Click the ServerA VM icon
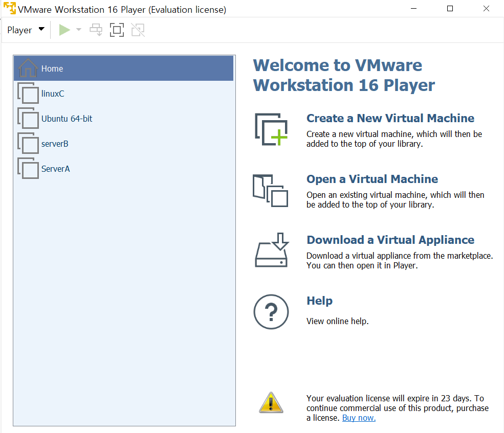Viewport: 504px width, 433px height. [28, 168]
